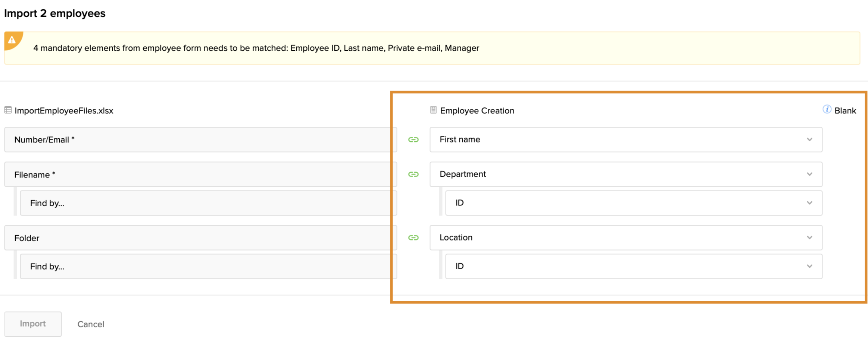Click the Find by field under Filename

click(x=208, y=203)
